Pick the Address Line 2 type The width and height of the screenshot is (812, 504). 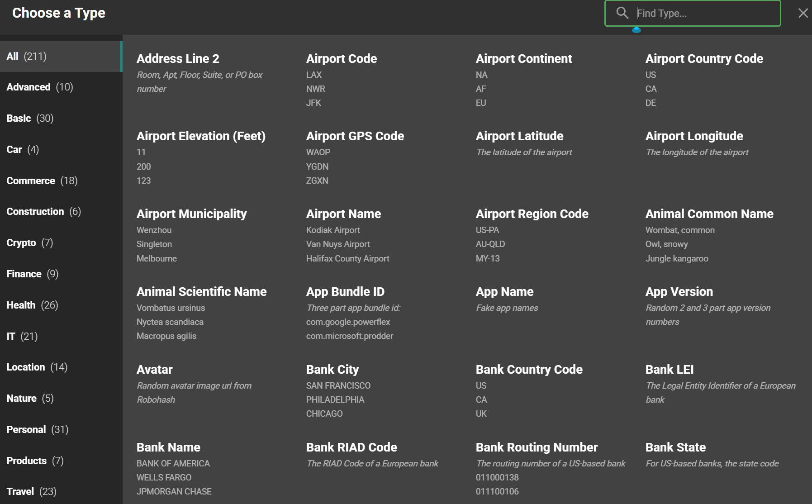click(x=178, y=59)
